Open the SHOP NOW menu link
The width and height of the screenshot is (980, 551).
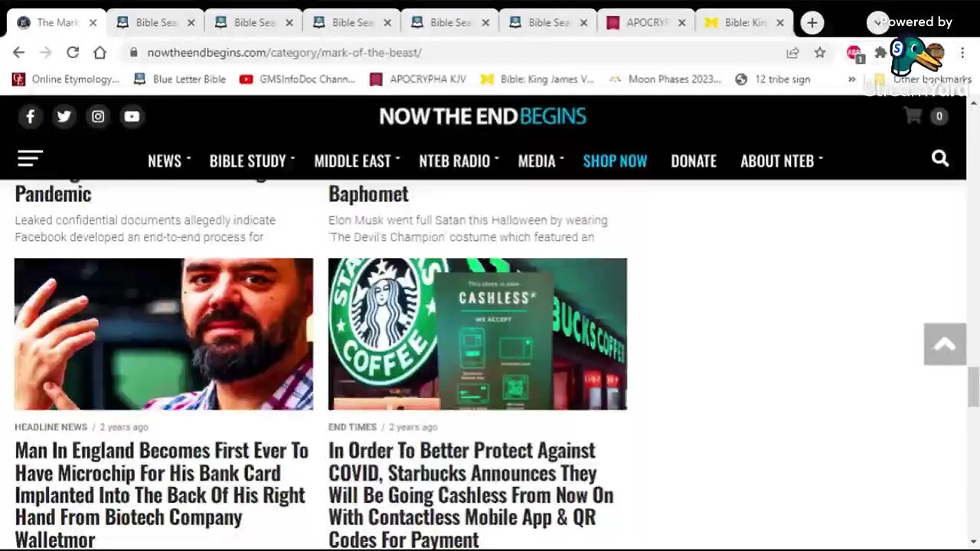(615, 161)
